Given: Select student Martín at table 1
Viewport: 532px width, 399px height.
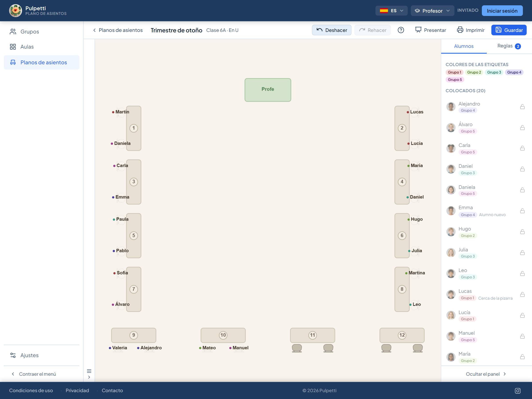Looking at the screenshot, I should coord(121,112).
